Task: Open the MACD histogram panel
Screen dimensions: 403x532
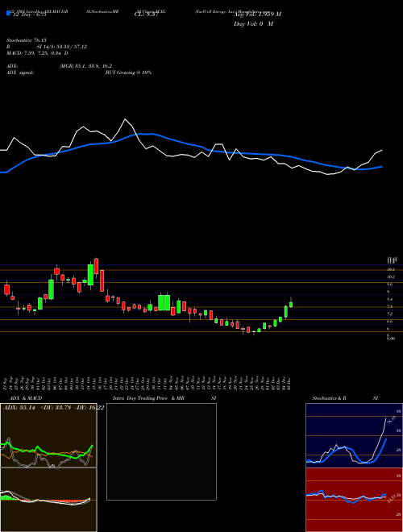Action: [48, 500]
